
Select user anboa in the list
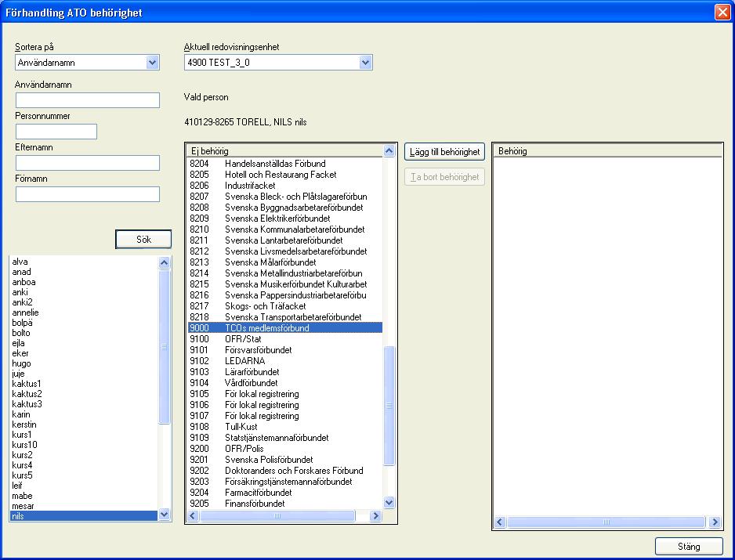click(83, 282)
